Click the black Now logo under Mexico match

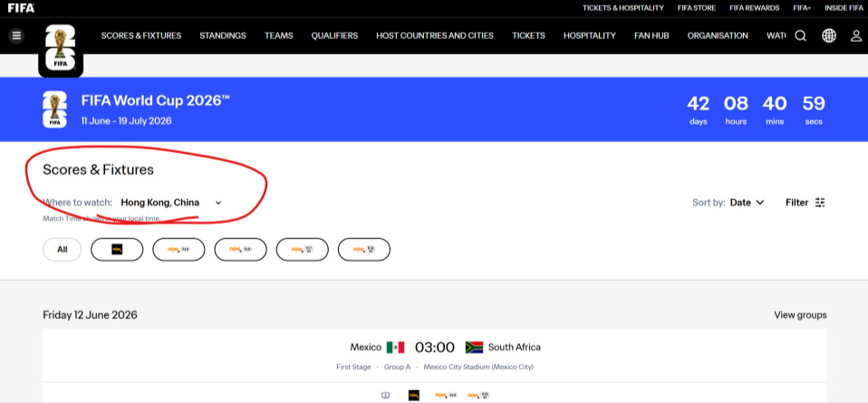[413, 395]
